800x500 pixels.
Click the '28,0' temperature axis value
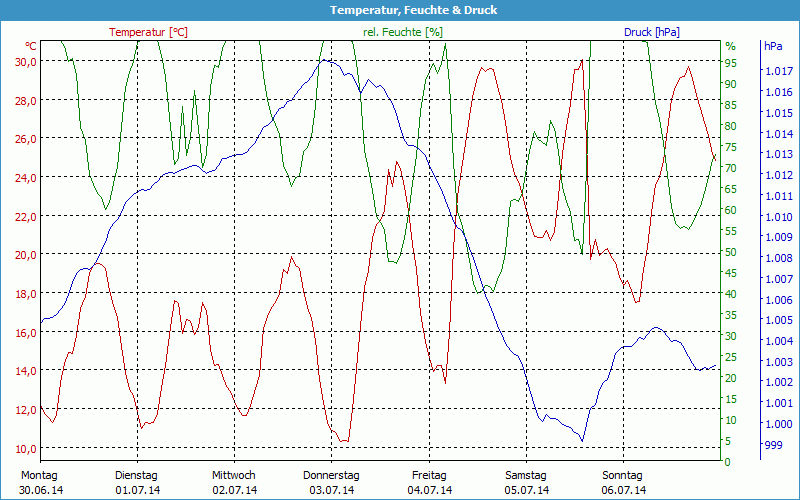[x=26, y=100]
